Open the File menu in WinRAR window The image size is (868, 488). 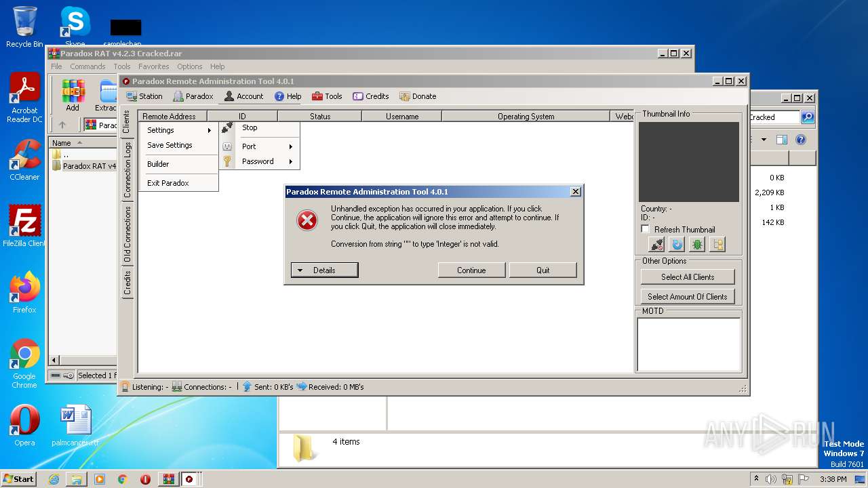[x=56, y=66]
